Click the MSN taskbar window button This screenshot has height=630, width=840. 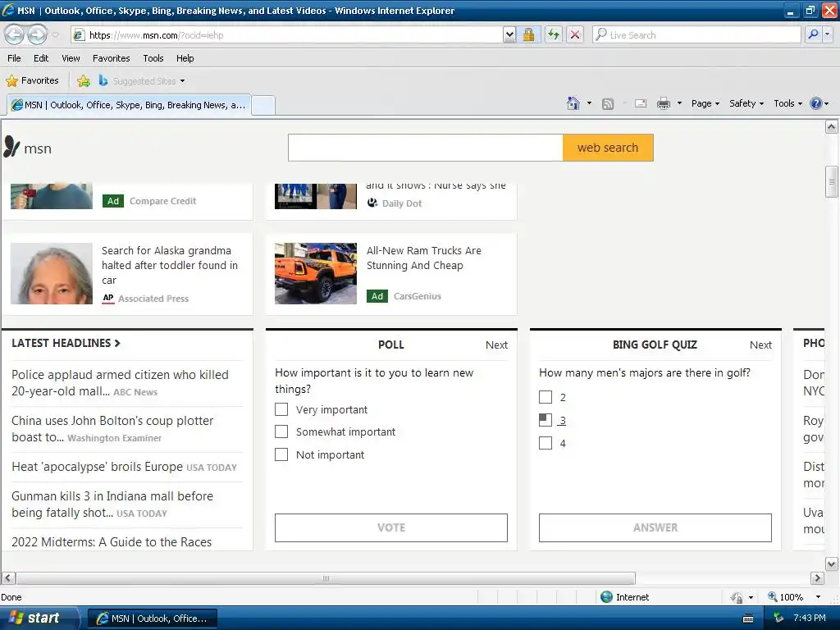152,619
